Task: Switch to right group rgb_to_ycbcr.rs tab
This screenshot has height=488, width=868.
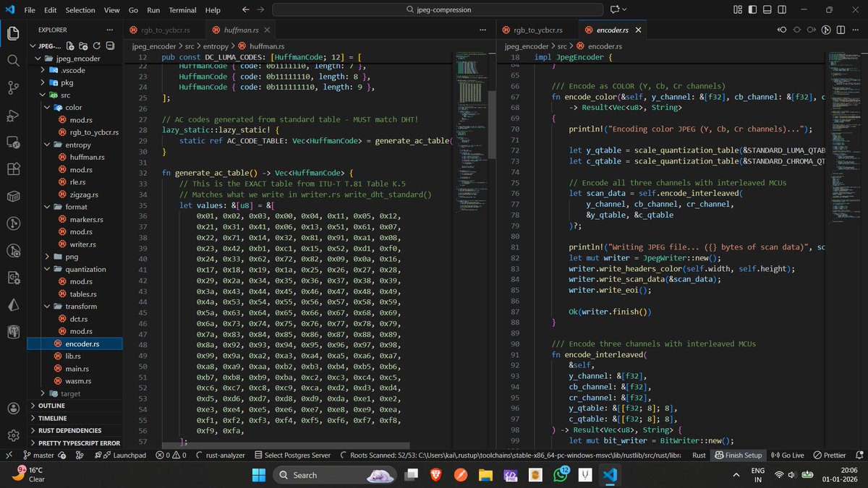Action: (537, 30)
